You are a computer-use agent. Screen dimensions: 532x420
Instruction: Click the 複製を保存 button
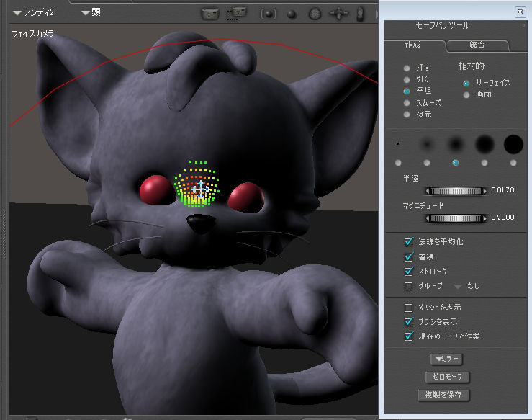pyautogui.click(x=443, y=395)
